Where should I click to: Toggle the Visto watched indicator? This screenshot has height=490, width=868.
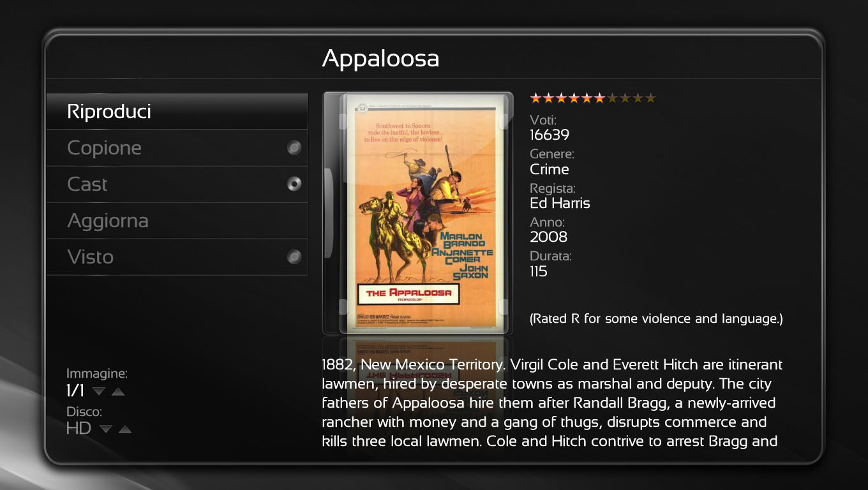coord(294,257)
